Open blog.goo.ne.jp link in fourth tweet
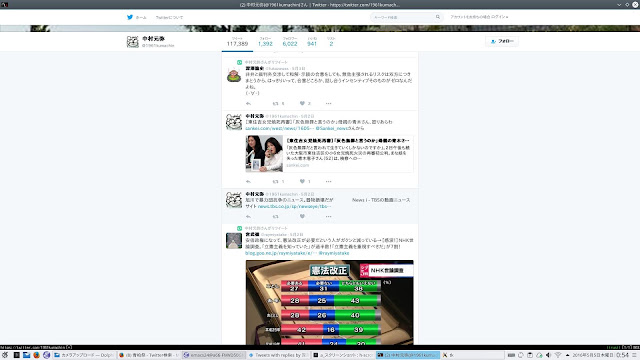Viewport: 640px width, 360px height. click(280, 253)
